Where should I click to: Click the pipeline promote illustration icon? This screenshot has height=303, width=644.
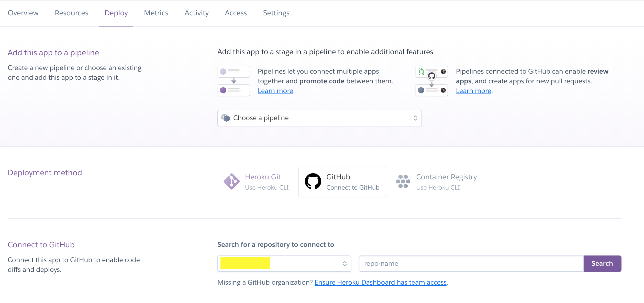pyautogui.click(x=234, y=81)
